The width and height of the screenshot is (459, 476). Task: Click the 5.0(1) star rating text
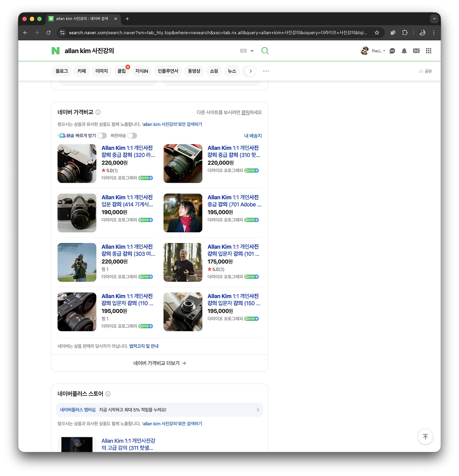[x=110, y=171]
